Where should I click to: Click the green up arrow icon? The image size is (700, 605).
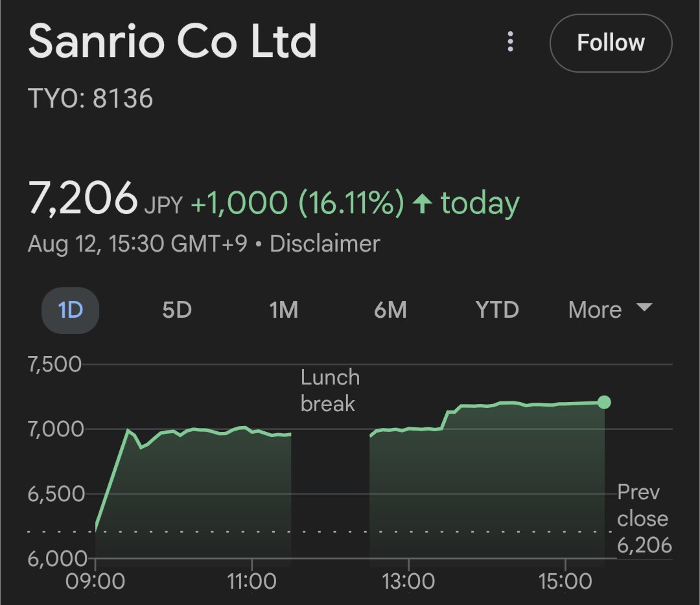(423, 204)
